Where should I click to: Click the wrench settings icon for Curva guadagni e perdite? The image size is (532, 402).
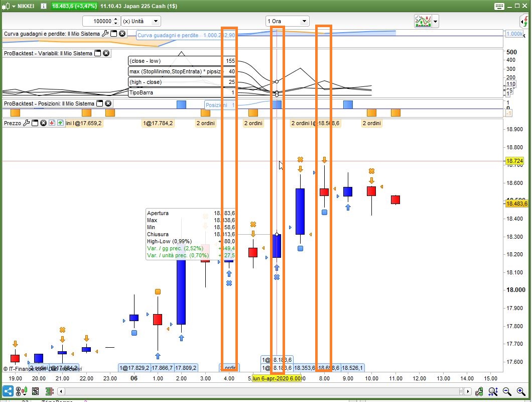click(105, 34)
